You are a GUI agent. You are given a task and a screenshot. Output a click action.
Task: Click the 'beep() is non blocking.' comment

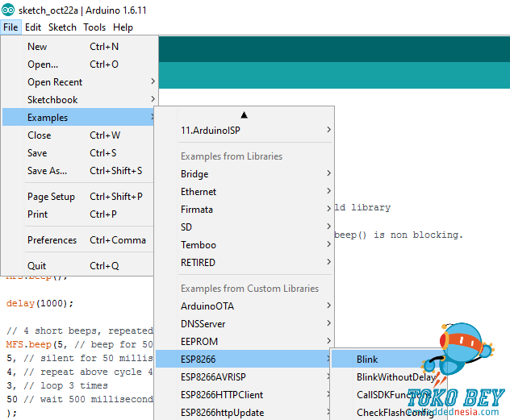point(399,235)
